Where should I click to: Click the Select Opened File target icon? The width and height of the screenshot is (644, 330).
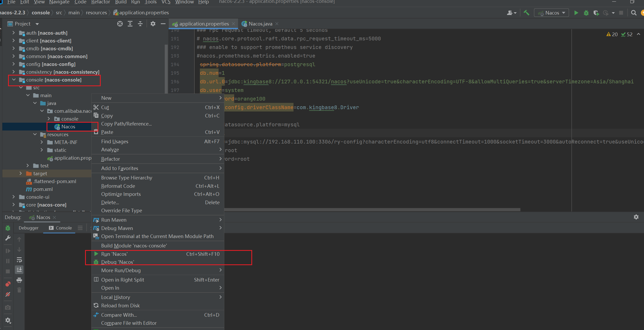click(120, 24)
